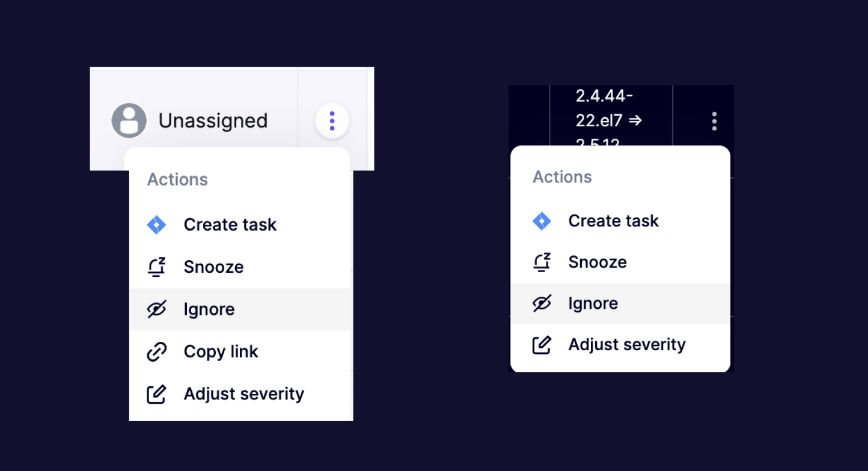This screenshot has height=471, width=868.
Task: Click the pencil icon beside Adjust severity, left menu
Action: (x=156, y=394)
